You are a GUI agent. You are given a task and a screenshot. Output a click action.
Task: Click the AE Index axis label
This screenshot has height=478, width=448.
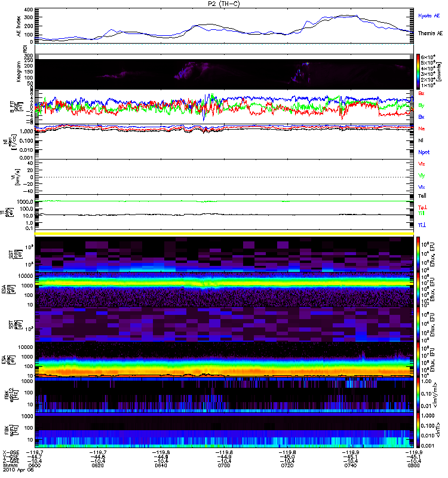[19, 26]
